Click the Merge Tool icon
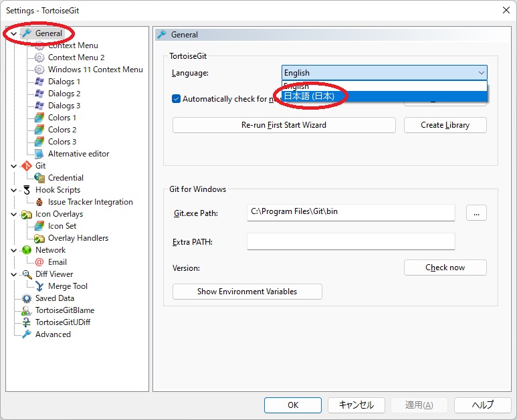Image resolution: width=517 pixels, height=420 pixels. [39, 286]
